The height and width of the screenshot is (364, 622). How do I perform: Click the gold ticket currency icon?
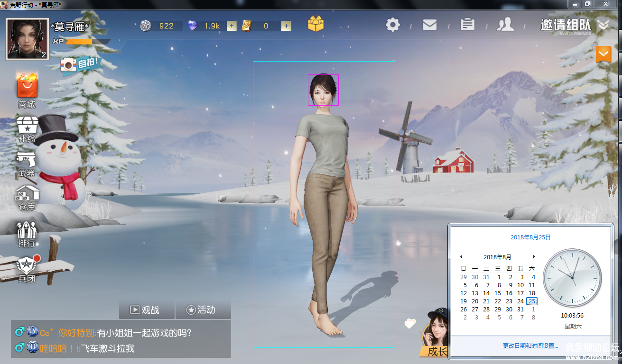coord(246,26)
